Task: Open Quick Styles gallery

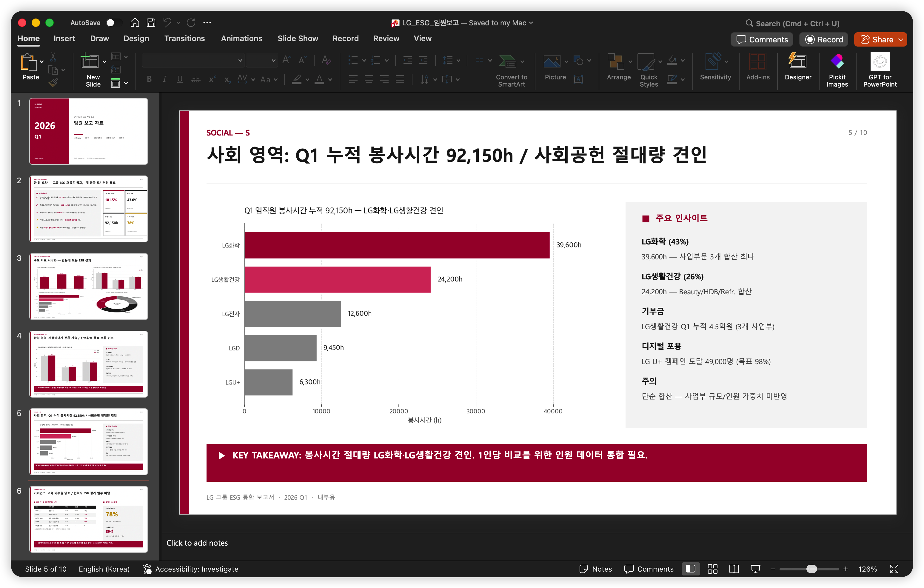Action: (649, 70)
